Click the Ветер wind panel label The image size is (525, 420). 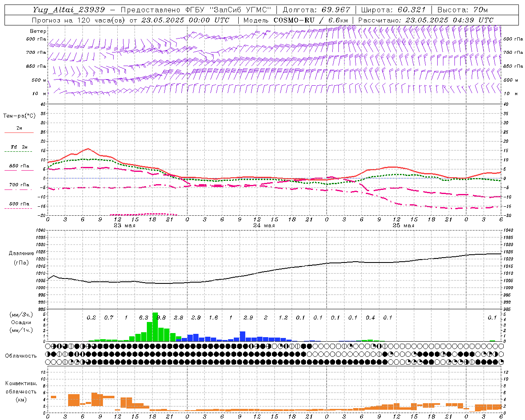pyautogui.click(x=38, y=31)
